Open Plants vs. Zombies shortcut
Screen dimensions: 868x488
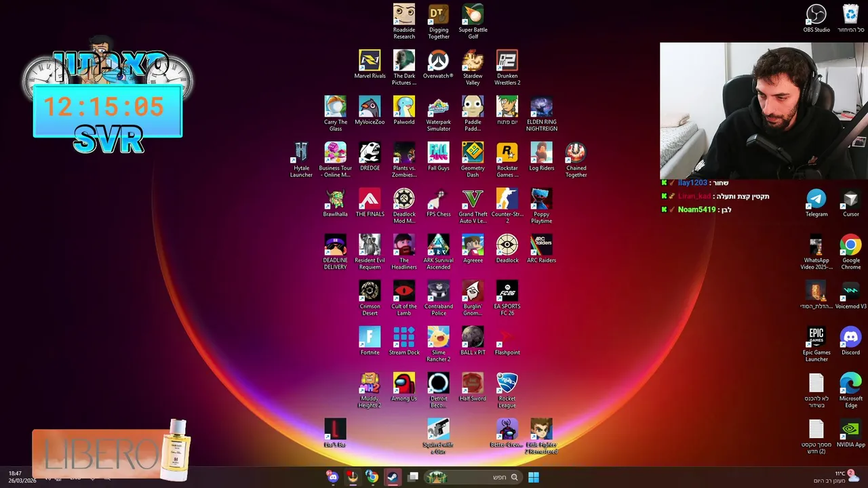[x=404, y=160]
